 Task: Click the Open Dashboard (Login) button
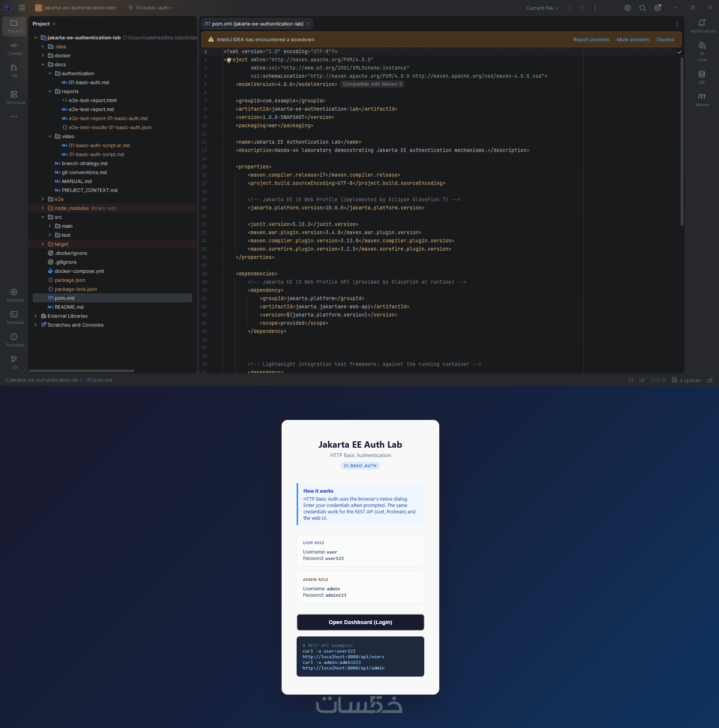click(360, 622)
